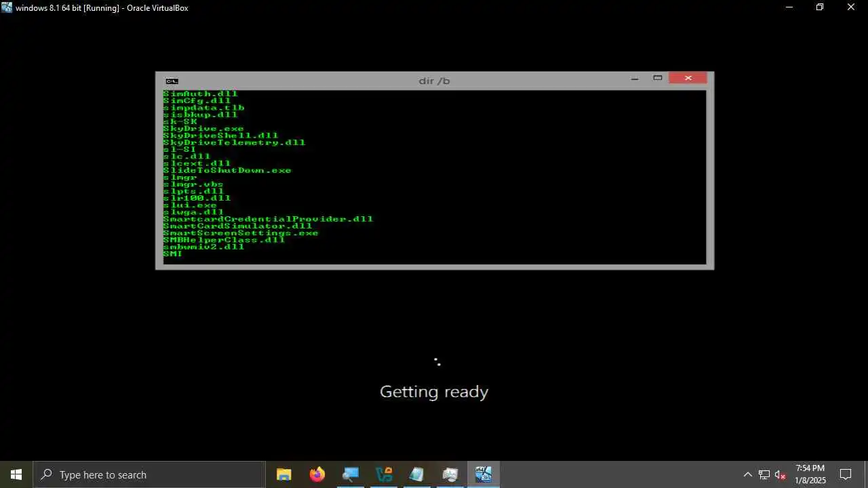Open File Explorer from the taskbar
Image resolution: width=868 pixels, height=488 pixels.
coord(284,474)
